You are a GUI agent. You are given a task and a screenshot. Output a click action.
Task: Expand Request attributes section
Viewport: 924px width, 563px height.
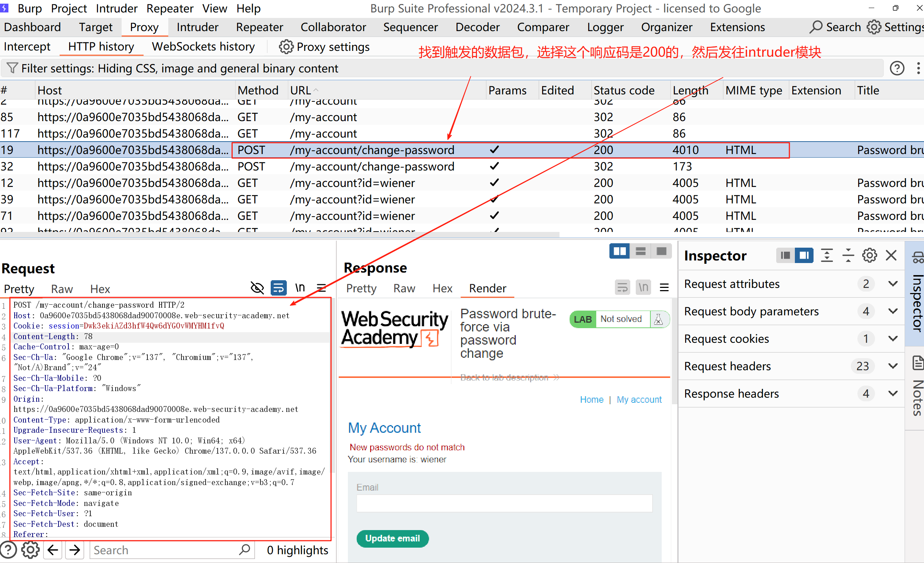(893, 284)
